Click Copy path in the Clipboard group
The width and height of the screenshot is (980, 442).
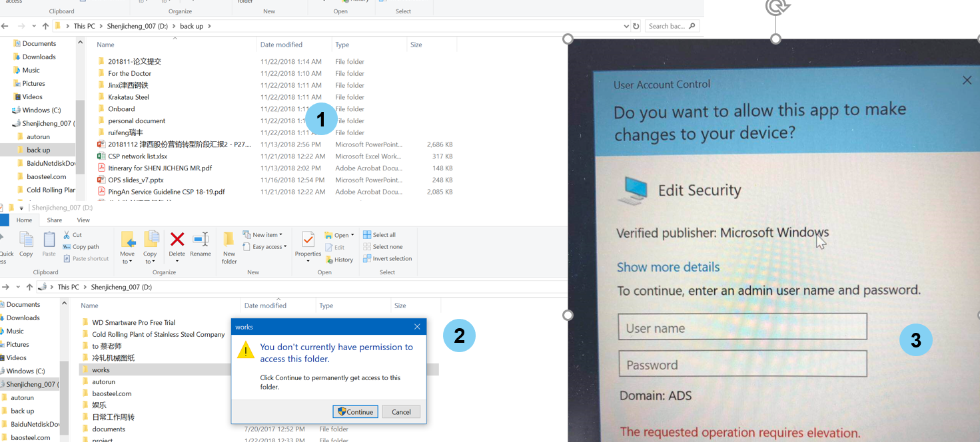pos(81,247)
